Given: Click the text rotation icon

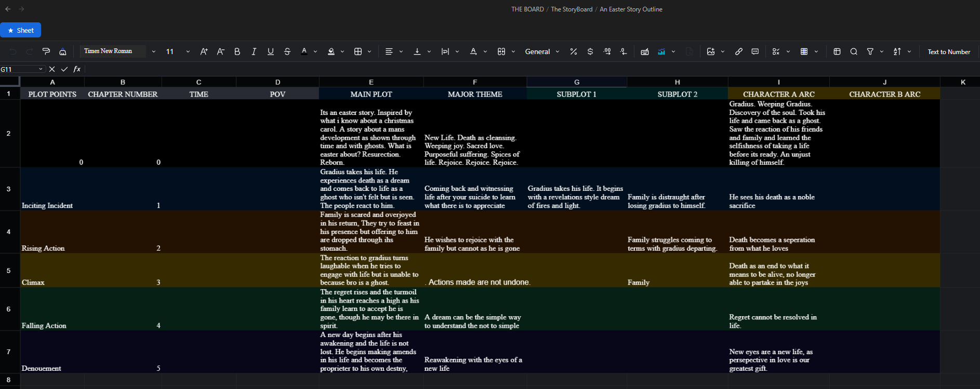Looking at the screenshot, I should tap(473, 51).
